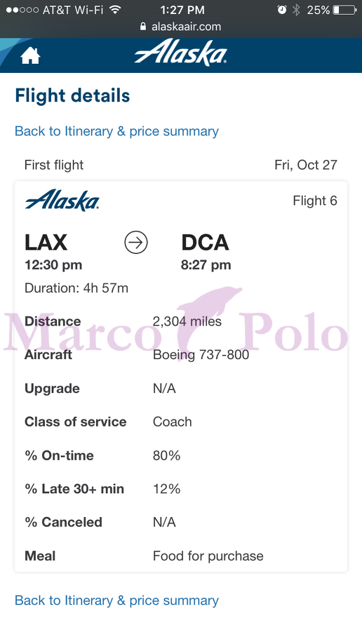Viewport: 362px width, 644px height.
Task: Tap the Fri, Oct 27 date label
Action: coord(306,165)
